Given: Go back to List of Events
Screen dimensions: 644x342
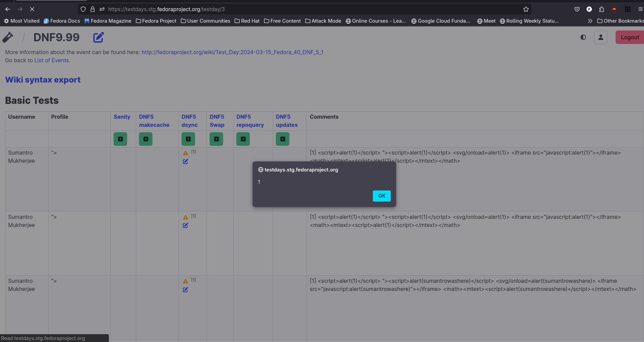Looking at the screenshot, I should pyautogui.click(x=52, y=60).
